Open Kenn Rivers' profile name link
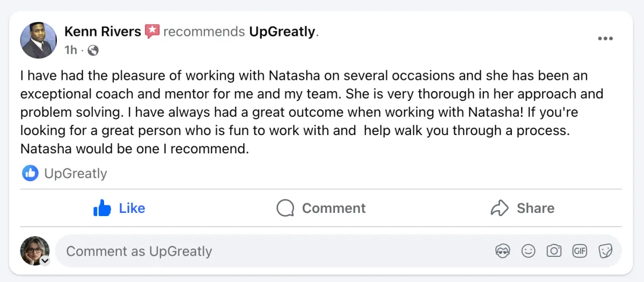Screen dimensions: 644x282 103,32
